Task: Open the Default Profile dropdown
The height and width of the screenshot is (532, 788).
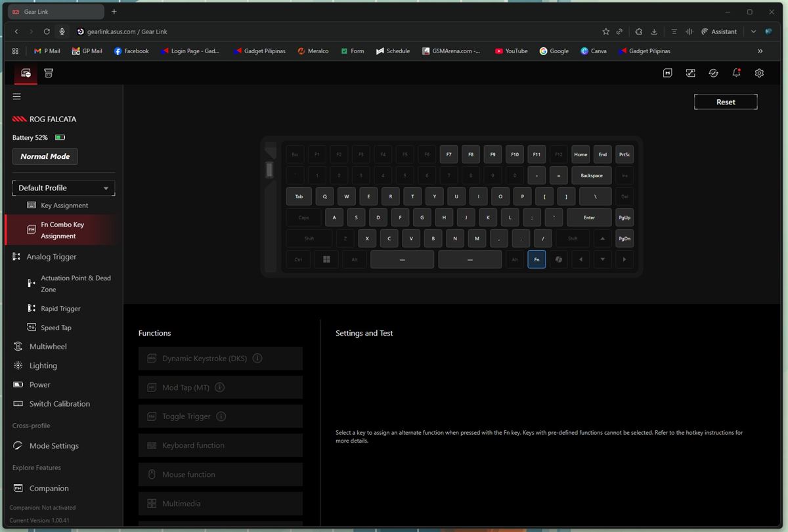Action: coord(64,188)
